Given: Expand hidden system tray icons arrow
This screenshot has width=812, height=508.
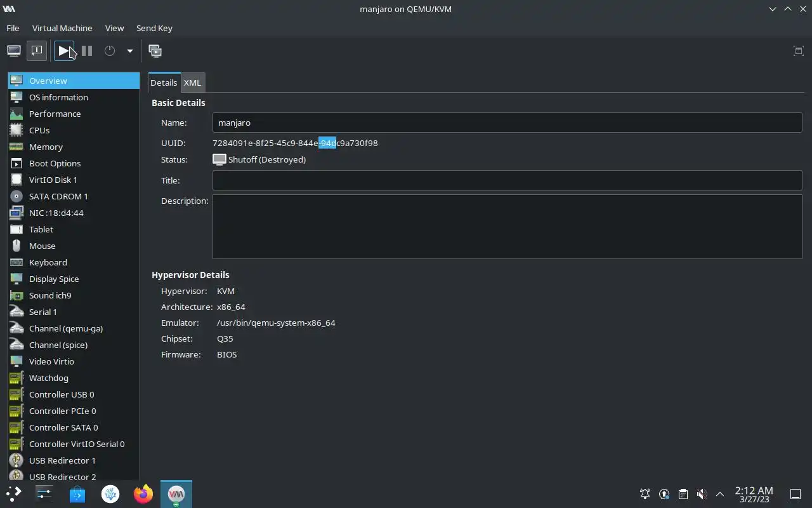Looking at the screenshot, I should pyautogui.click(x=720, y=493).
